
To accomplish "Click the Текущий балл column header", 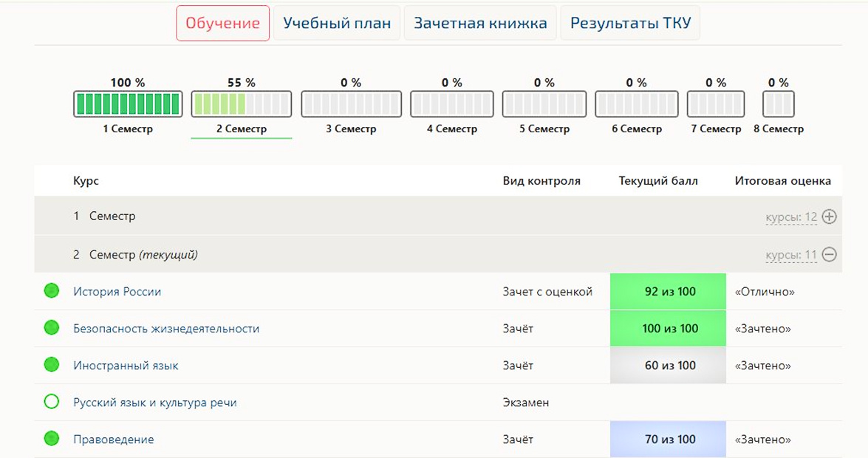I will click(658, 181).
